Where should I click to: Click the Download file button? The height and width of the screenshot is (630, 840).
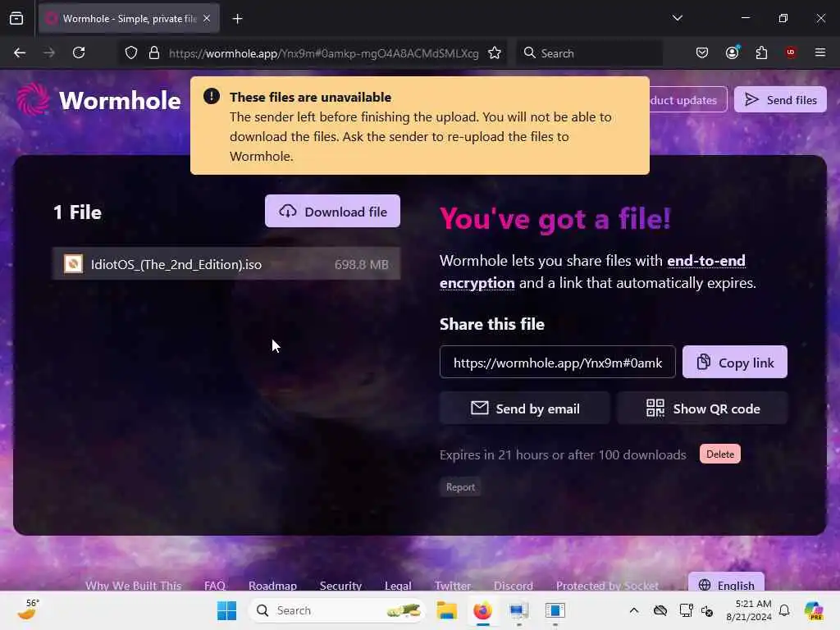click(x=332, y=211)
